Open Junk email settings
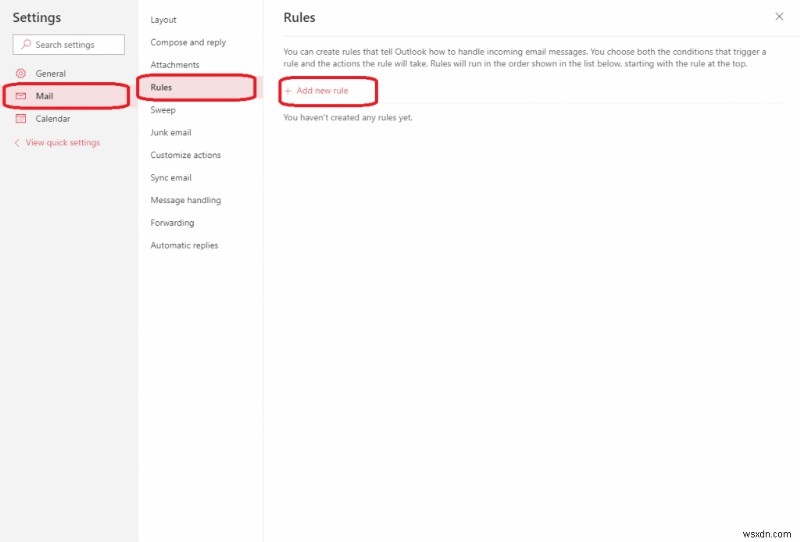The width and height of the screenshot is (800, 542). [171, 132]
